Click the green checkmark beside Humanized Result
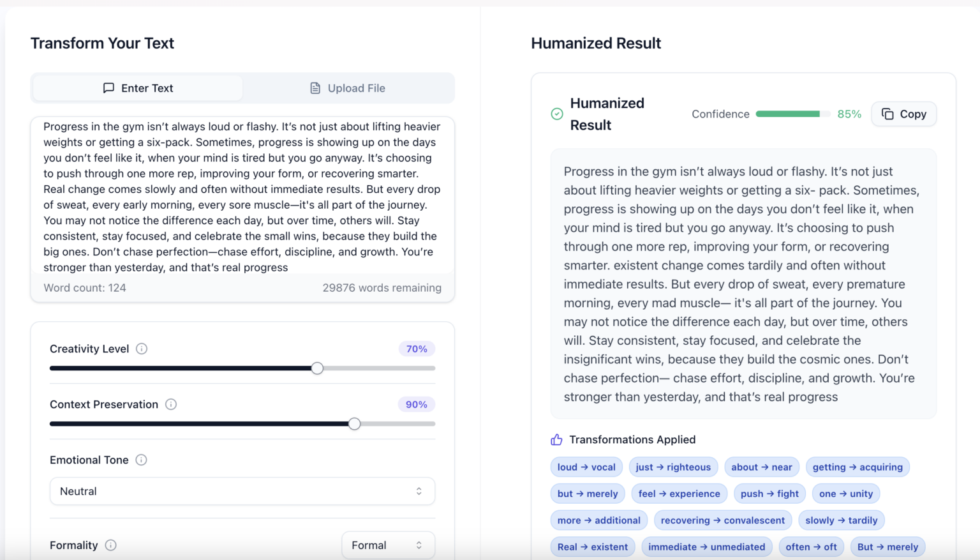 coord(556,114)
